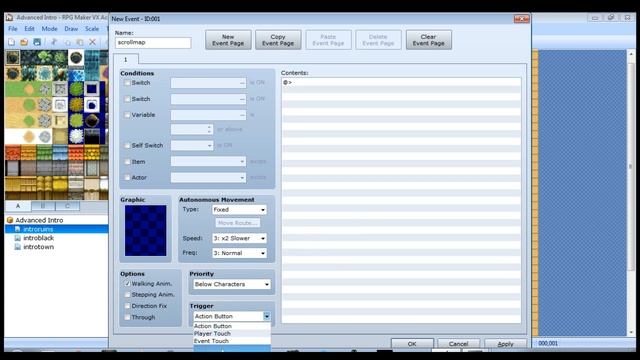Click the Cut toolbar icon
The height and width of the screenshot is (360, 640).
54,42
